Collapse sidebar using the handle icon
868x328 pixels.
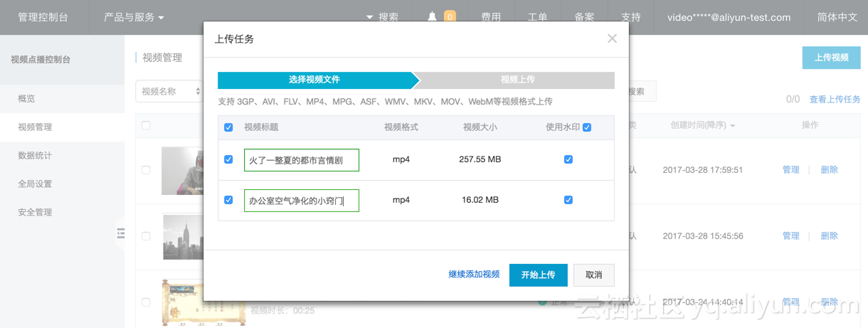pos(120,233)
